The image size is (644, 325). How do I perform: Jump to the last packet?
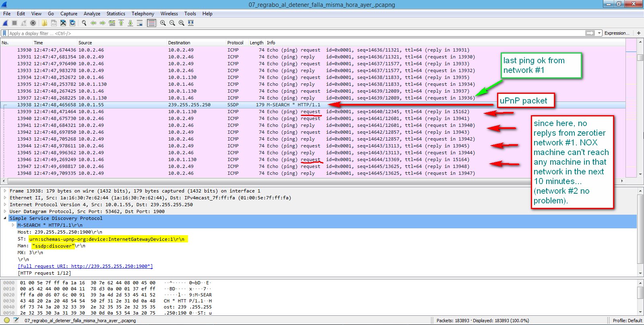coord(130,23)
